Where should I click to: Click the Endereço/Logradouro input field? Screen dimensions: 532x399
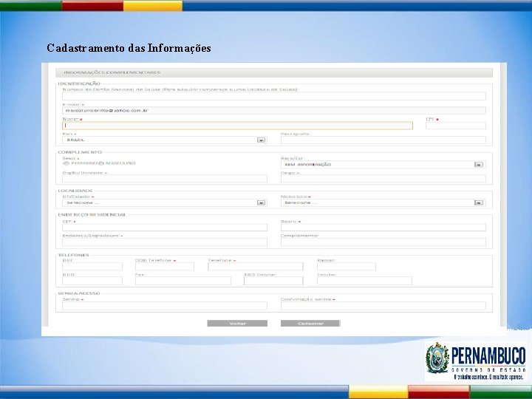(165, 242)
